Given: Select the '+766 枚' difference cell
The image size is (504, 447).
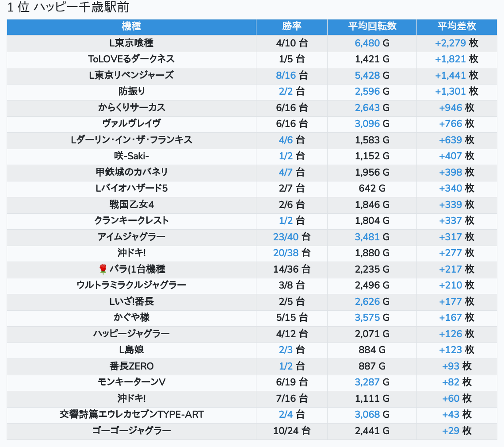Looking at the screenshot, I should coord(456,123).
